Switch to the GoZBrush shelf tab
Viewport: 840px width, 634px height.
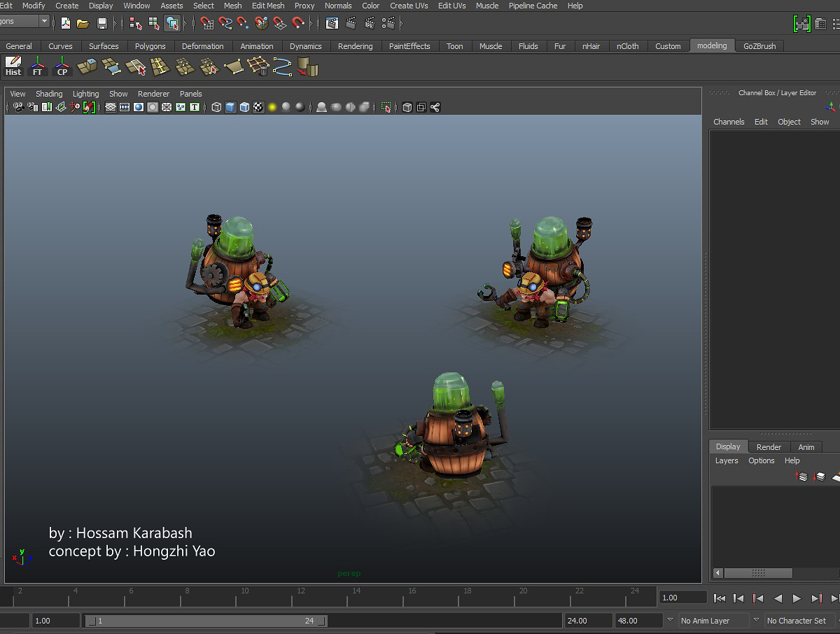tap(759, 46)
